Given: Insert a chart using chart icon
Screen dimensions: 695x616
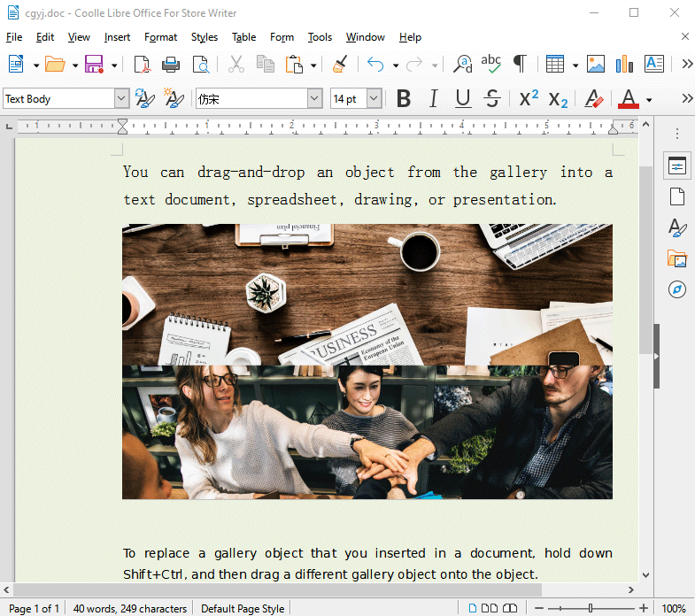Looking at the screenshot, I should point(624,65).
